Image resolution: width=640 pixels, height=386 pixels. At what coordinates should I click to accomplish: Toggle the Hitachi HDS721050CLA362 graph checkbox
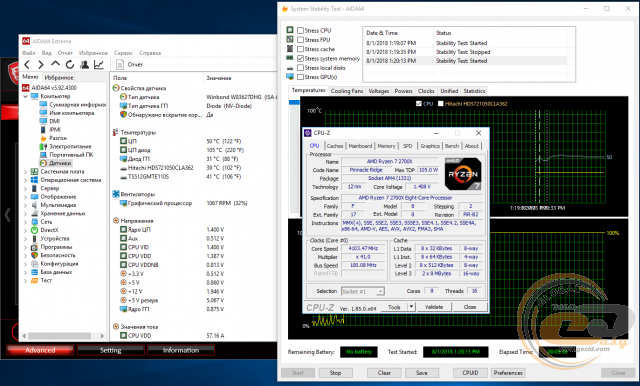tap(440, 104)
